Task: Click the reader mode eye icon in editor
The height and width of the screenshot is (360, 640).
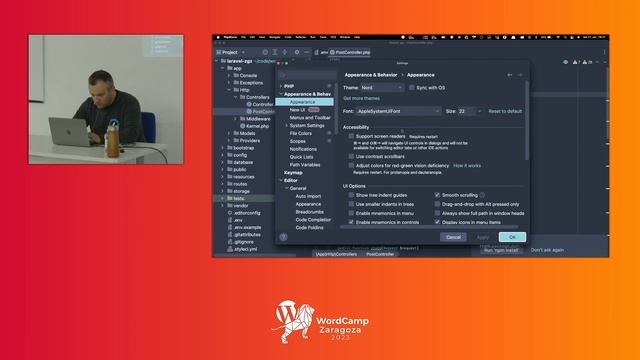Action: click(x=565, y=62)
